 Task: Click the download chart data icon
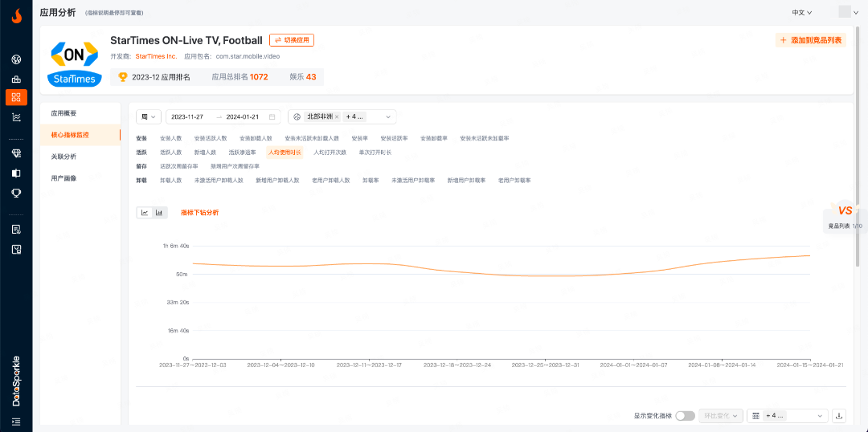click(x=839, y=416)
